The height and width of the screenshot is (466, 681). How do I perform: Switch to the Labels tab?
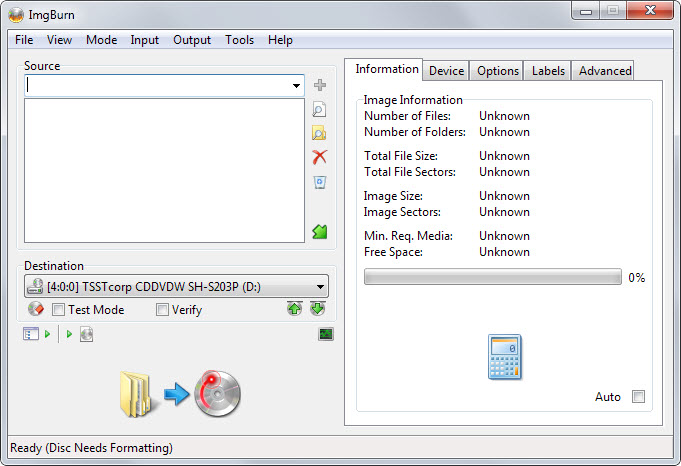point(548,71)
